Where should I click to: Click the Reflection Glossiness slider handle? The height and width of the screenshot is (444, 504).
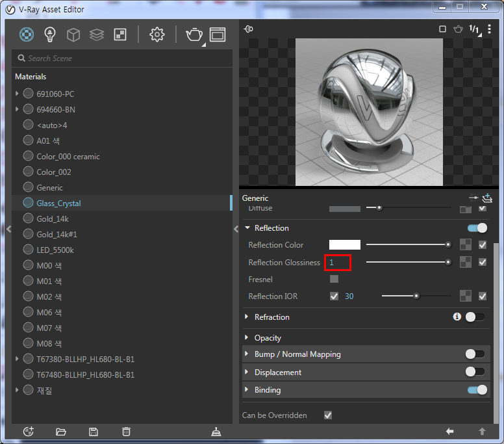447,262
